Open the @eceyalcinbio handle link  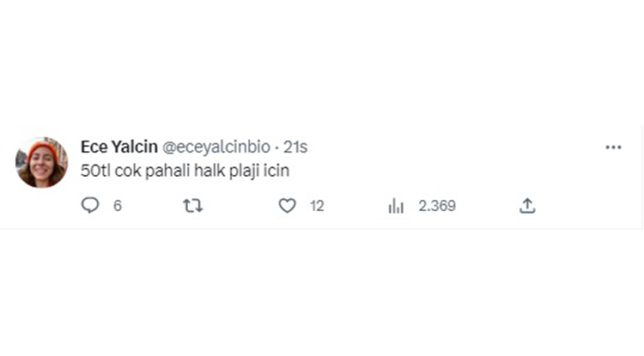216,148
